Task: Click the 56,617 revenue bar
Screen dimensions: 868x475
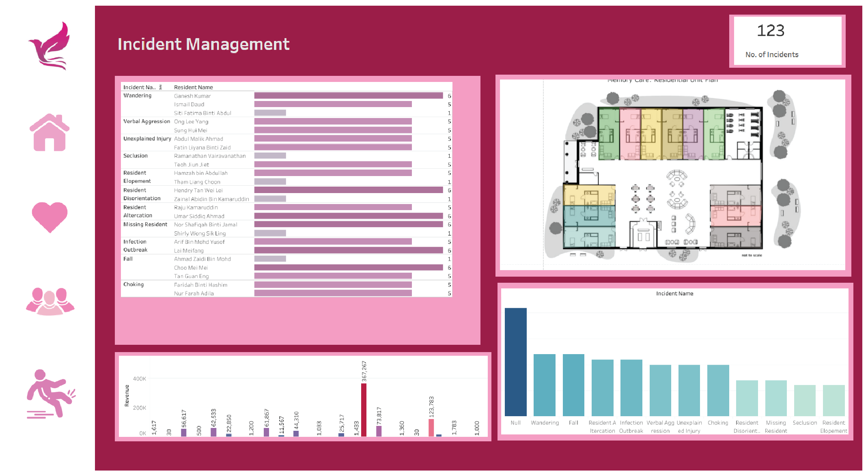Action: (183, 432)
